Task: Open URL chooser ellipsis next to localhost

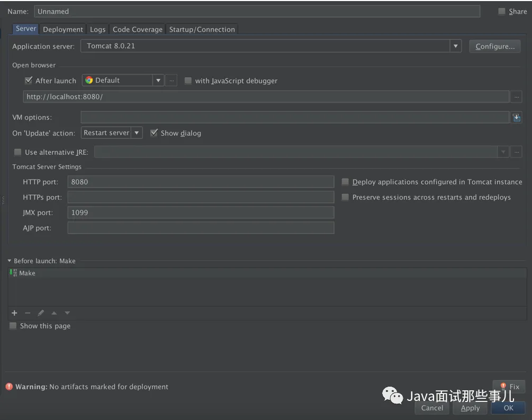Action: tap(517, 97)
